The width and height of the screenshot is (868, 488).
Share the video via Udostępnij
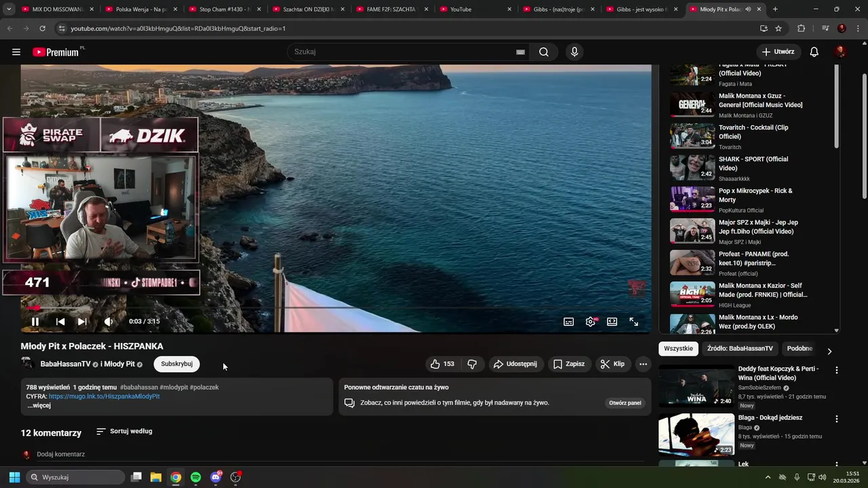(x=515, y=364)
